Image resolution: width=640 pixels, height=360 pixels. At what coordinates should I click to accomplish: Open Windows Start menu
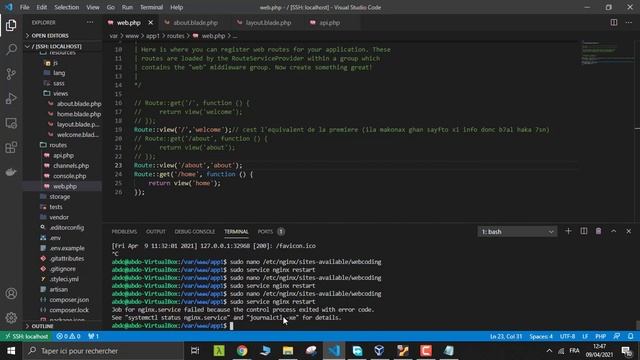click(x=11, y=351)
